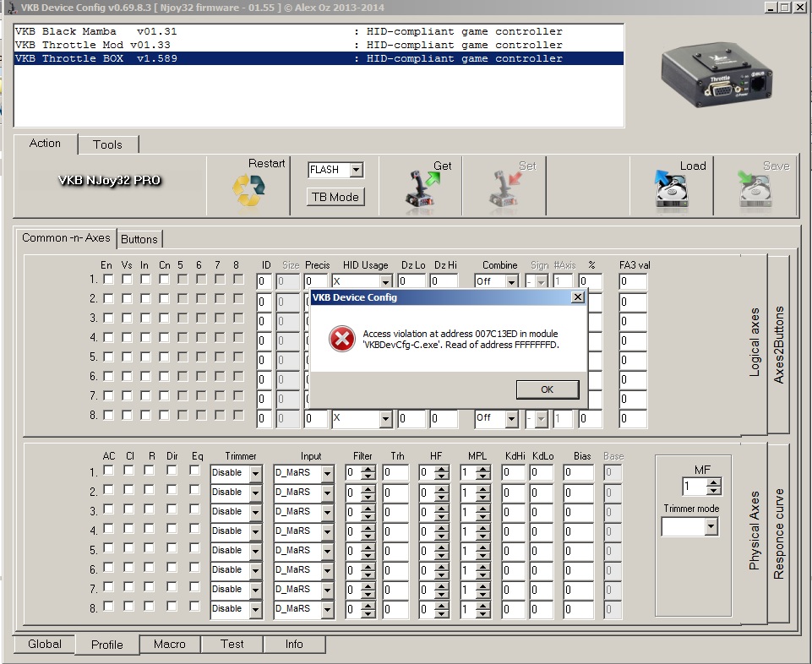Enable the En checkbox for logical axis 1
The height and width of the screenshot is (664, 812).
pyautogui.click(x=107, y=280)
